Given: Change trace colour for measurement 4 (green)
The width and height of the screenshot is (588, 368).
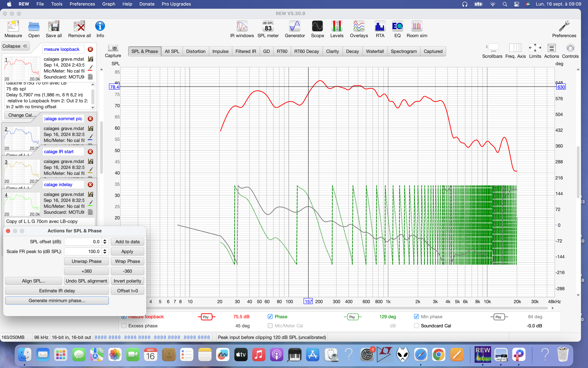Looking at the screenshot, I should pyautogui.click(x=90, y=203).
